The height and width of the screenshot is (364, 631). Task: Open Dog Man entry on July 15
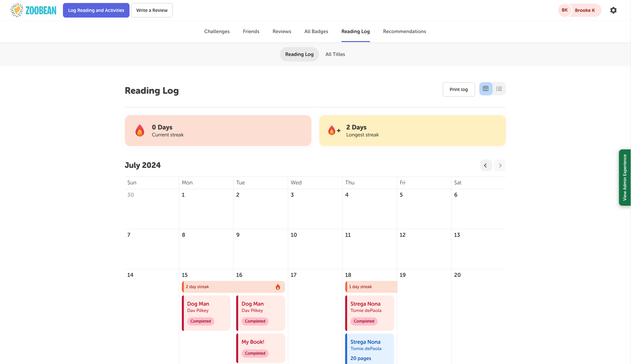(206, 313)
